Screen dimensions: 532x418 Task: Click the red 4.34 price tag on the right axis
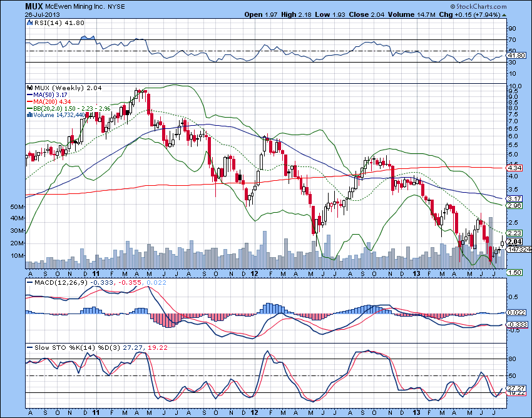point(514,168)
